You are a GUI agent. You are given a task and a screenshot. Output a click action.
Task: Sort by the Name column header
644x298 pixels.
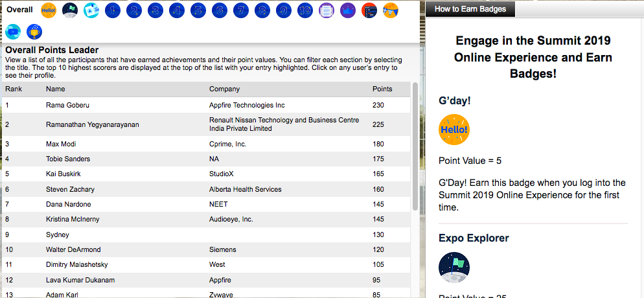click(56, 89)
